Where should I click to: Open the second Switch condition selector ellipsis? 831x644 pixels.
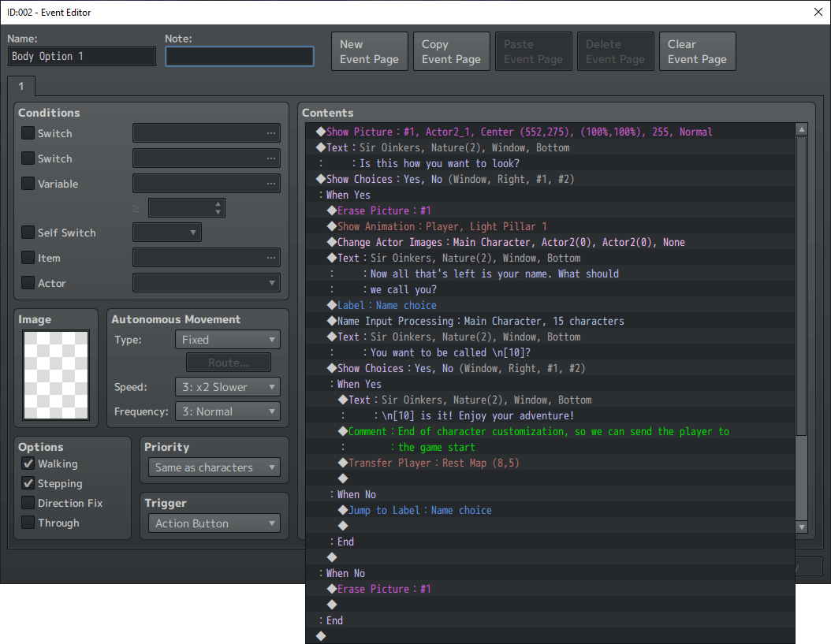pyautogui.click(x=270, y=158)
